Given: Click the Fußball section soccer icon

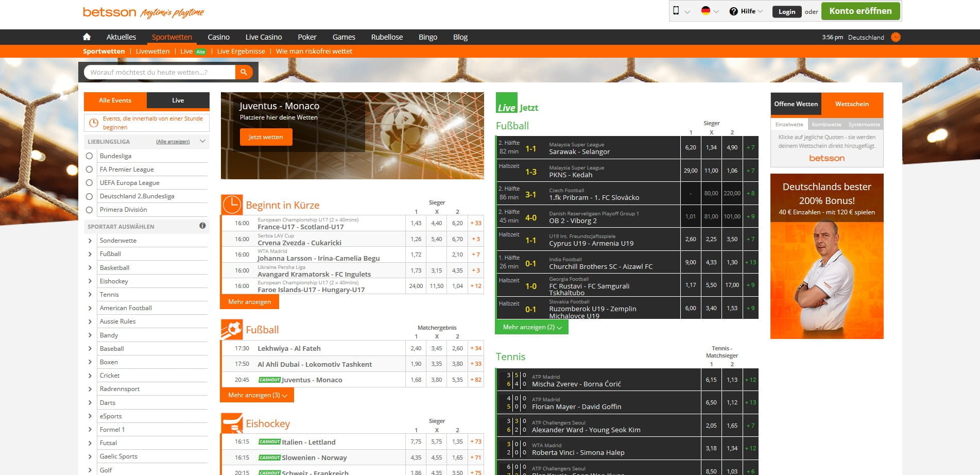Looking at the screenshot, I should [x=232, y=329].
